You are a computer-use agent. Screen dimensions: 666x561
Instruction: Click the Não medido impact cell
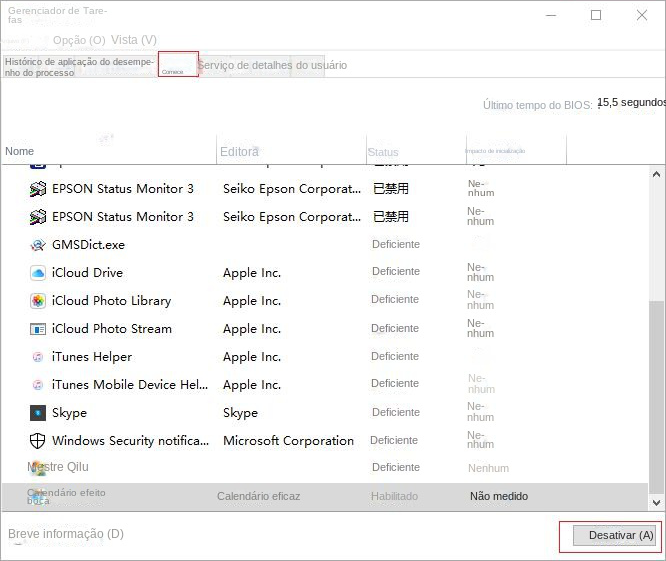click(x=499, y=496)
